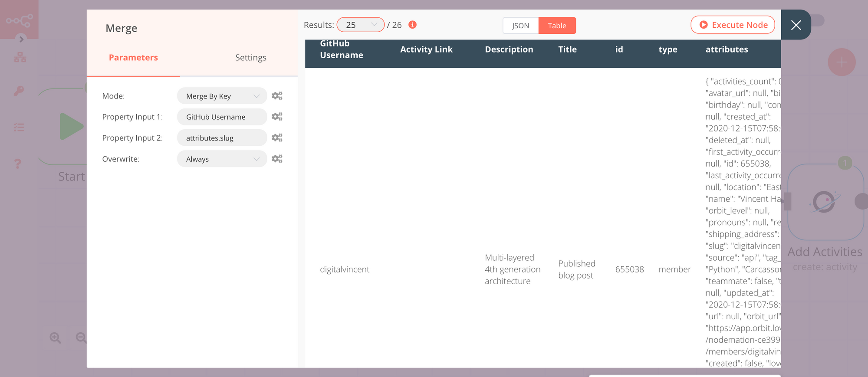Select the Multi-layered 4th generation architecture cell
Screen dimensions: 868x377
[x=513, y=269]
